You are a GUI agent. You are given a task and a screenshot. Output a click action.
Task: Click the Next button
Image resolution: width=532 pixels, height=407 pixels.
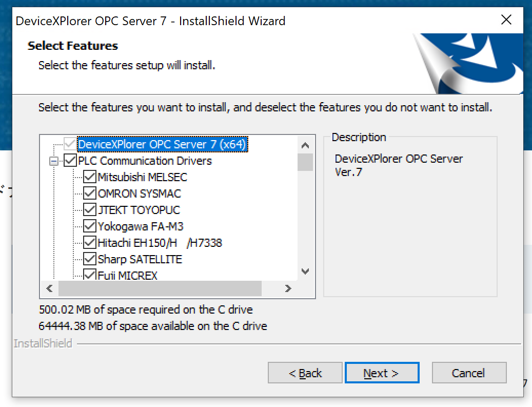click(382, 373)
